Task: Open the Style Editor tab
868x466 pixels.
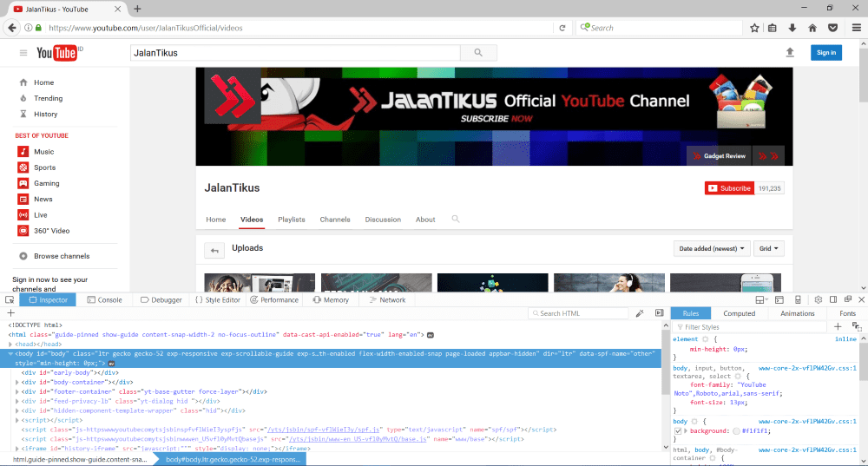Action: 218,299
